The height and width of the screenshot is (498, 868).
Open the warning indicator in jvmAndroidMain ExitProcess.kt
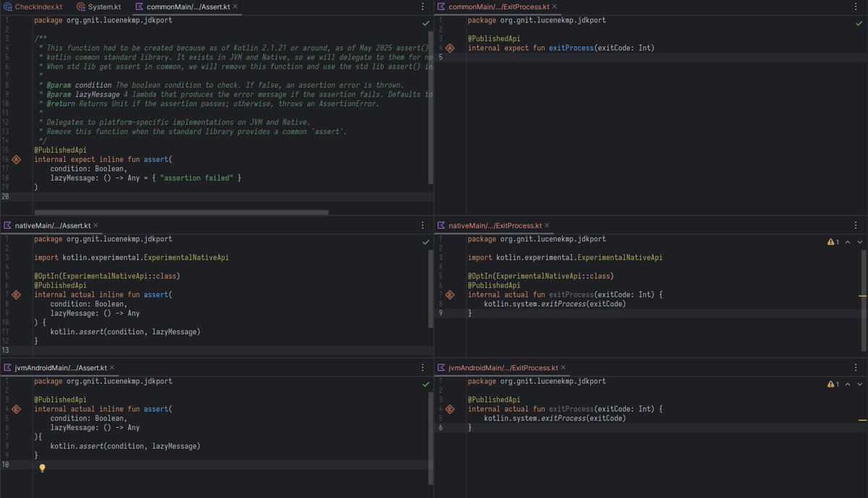(x=833, y=385)
